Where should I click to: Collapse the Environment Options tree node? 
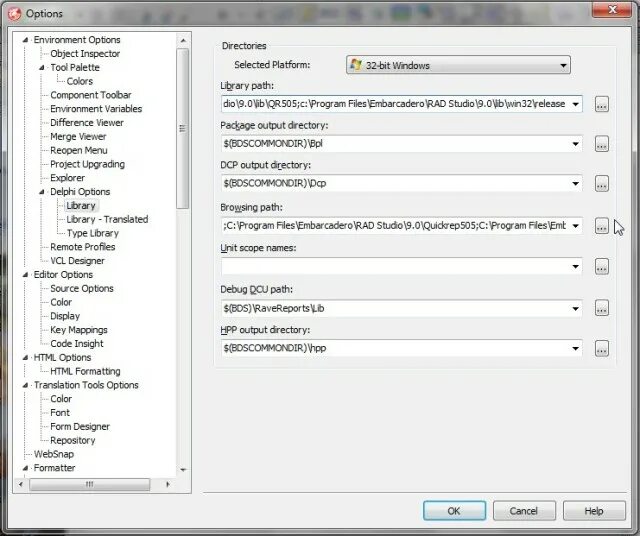25,40
